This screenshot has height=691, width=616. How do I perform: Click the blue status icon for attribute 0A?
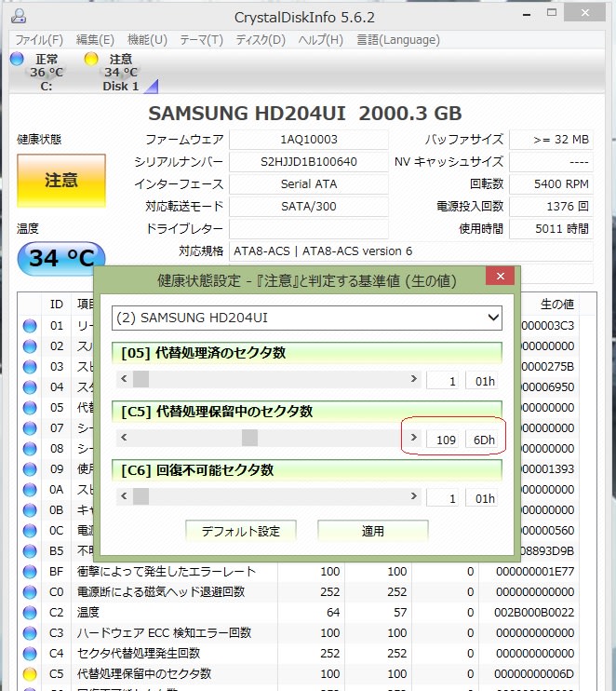(x=30, y=490)
